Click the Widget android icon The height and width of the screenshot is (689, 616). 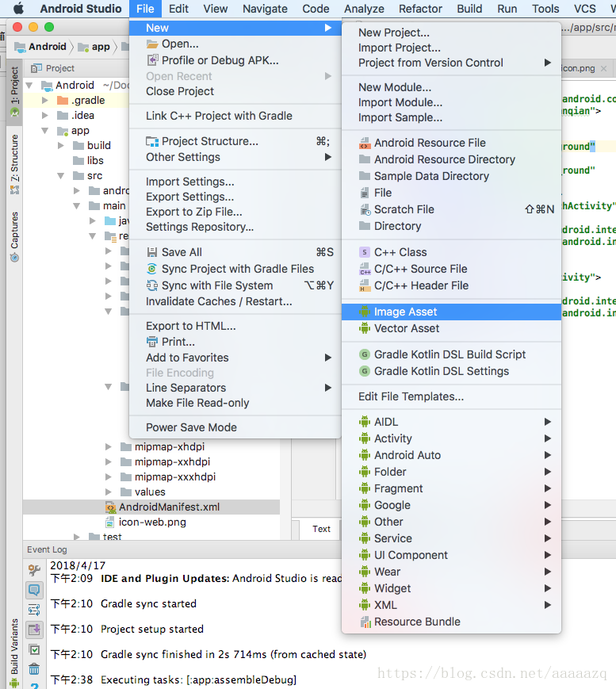pyautogui.click(x=365, y=588)
